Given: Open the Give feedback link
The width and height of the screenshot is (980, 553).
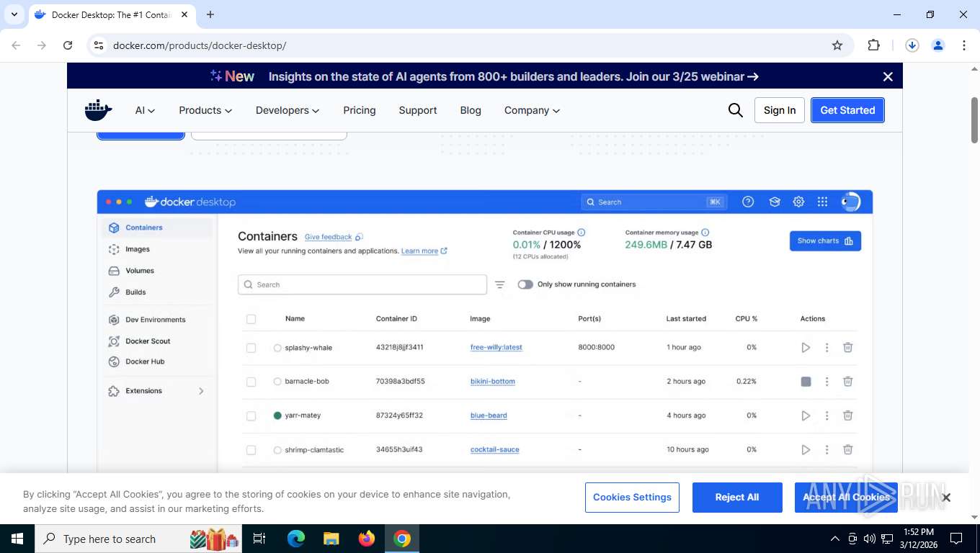Looking at the screenshot, I should [328, 237].
